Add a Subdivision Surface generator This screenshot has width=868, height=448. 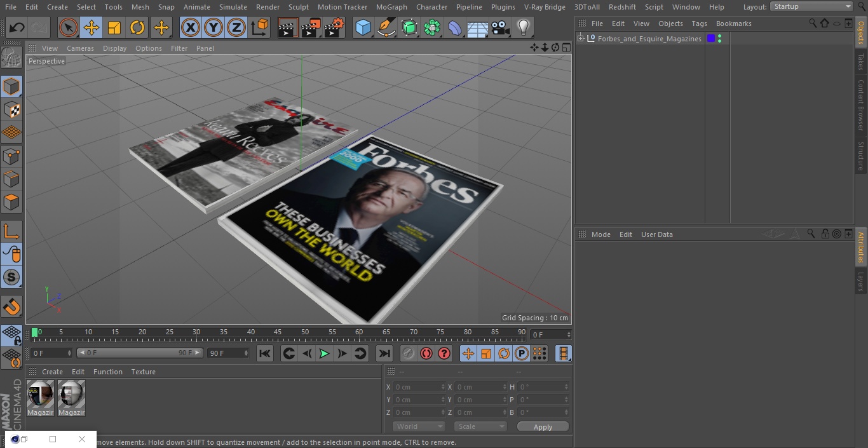[409, 28]
